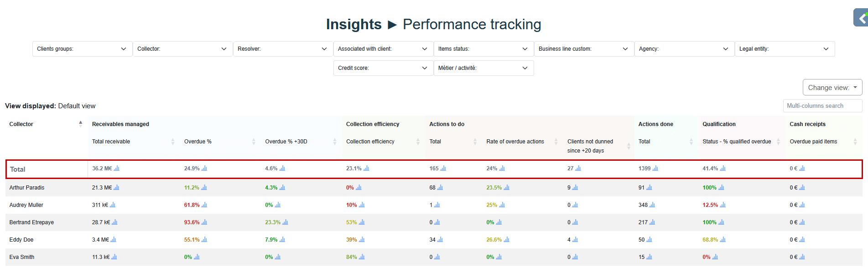Expand the side panel arrow at top right
The image size is (868, 269).
[861, 18]
